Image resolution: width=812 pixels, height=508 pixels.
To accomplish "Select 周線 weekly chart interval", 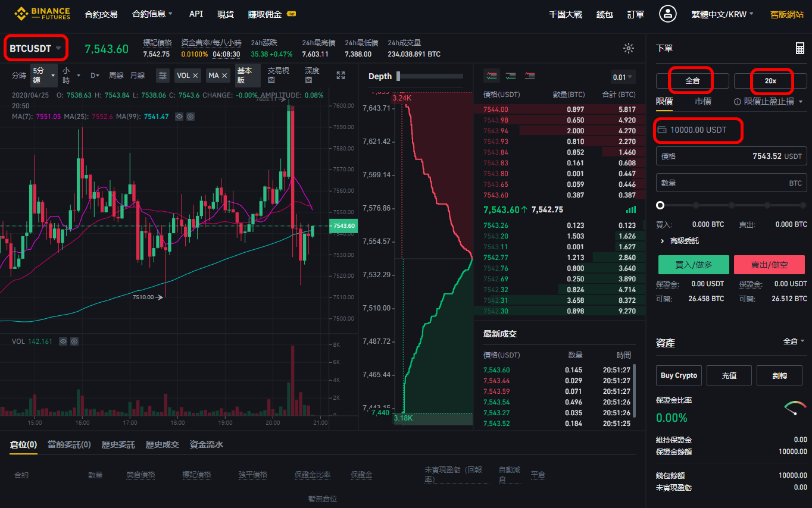I will coord(116,76).
